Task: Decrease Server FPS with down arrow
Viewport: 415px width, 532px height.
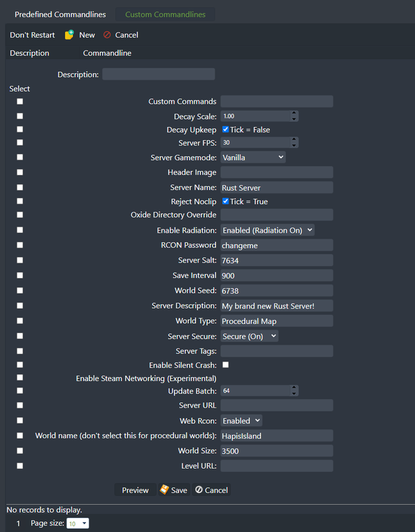Action: pos(294,146)
